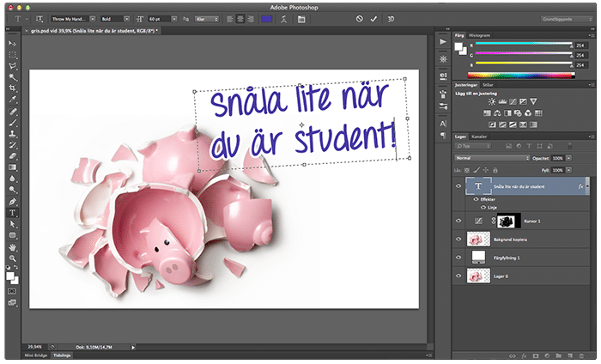The height and width of the screenshot is (364, 601).
Task: Select the Horizontal Type tool in toolbox
Action: pyautogui.click(x=12, y=213)
